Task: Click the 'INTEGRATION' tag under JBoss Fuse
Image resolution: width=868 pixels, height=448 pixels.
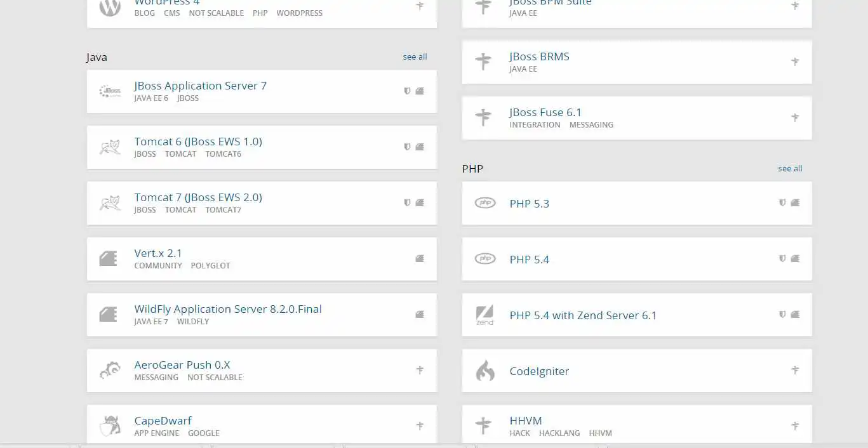Action: [535, 125]
